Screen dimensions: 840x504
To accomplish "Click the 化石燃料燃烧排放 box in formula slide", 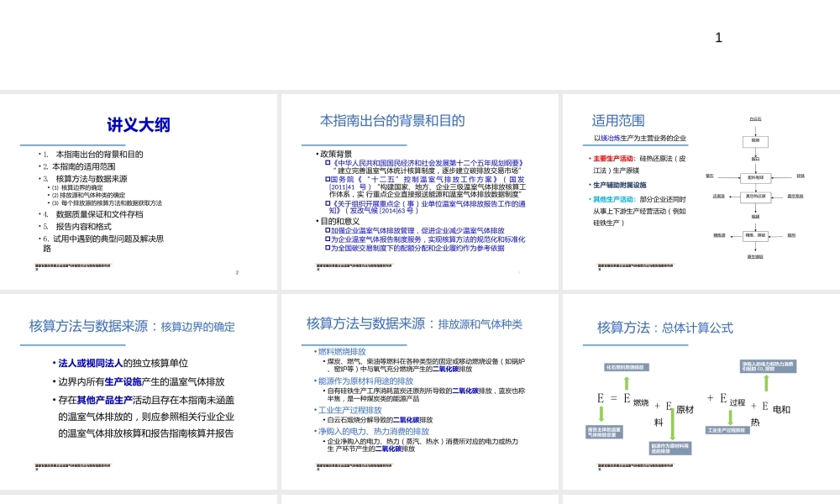I will click(627, 367).
